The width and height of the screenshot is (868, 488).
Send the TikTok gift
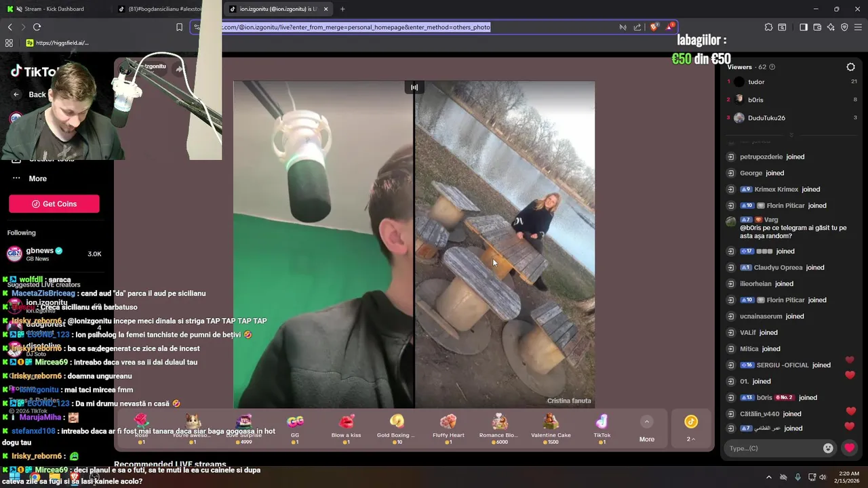pos(602,428)
